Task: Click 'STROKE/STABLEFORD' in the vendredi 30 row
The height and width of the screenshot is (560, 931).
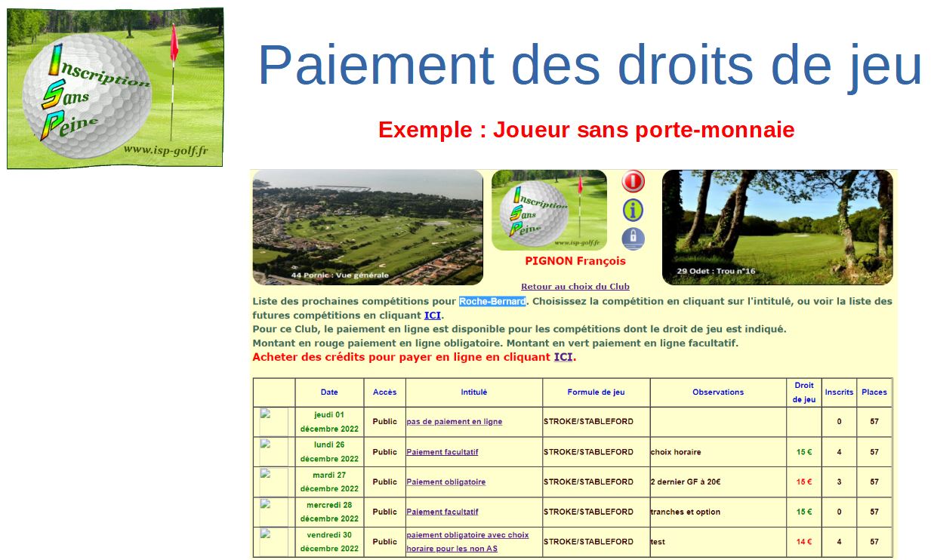Action: [x=588, y=542]
